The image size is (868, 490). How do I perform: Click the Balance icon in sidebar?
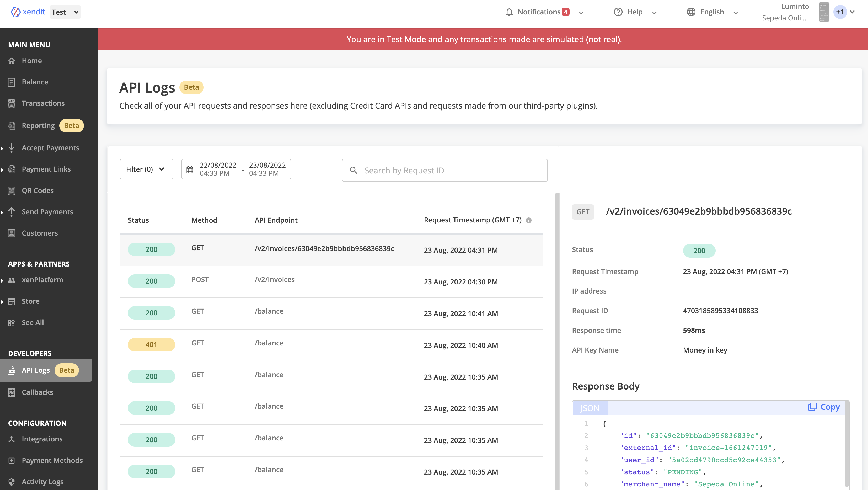[12, 82]
